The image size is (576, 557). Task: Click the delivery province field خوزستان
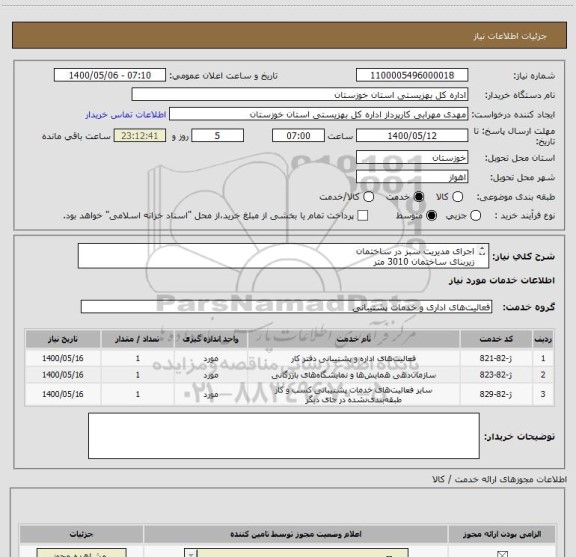[412, 157]
